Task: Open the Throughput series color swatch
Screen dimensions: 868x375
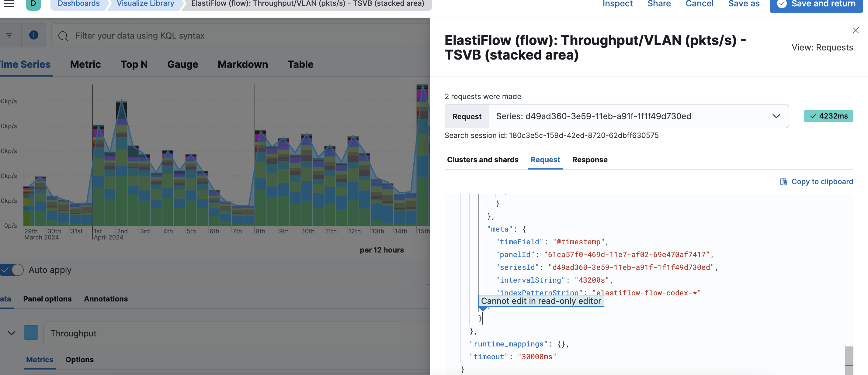Action: tap(31, 332)
